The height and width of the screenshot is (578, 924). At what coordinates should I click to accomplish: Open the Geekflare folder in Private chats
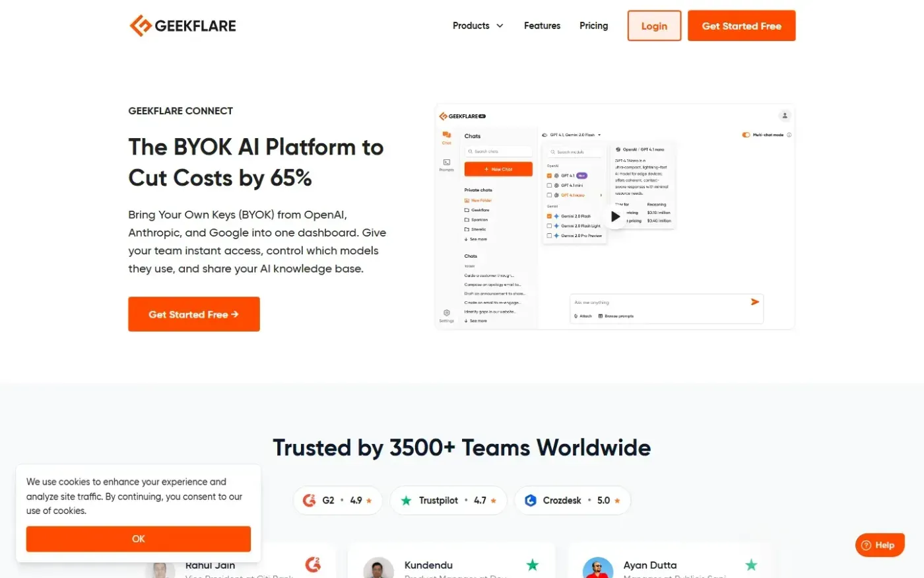(477, 210)
